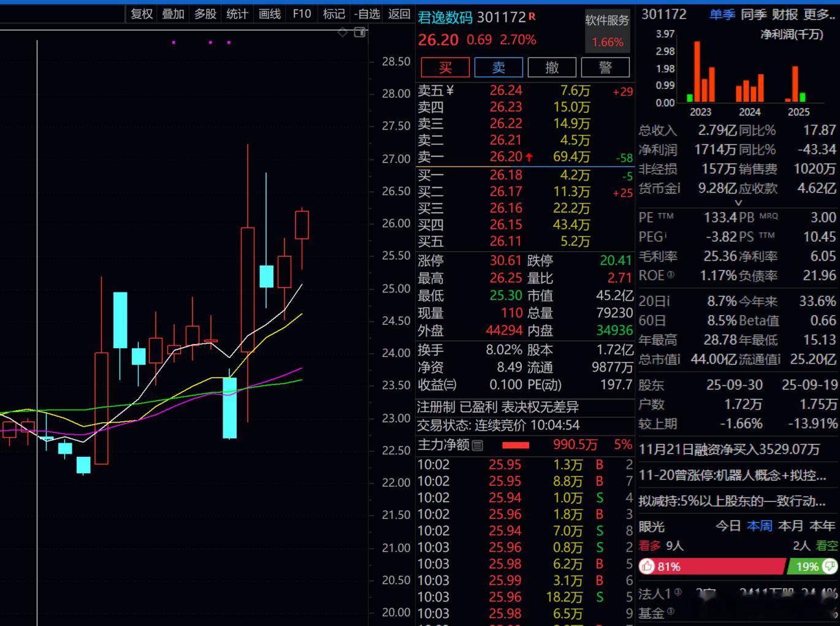Remove stock from watchlist via -自选

(x=367, y=14)
